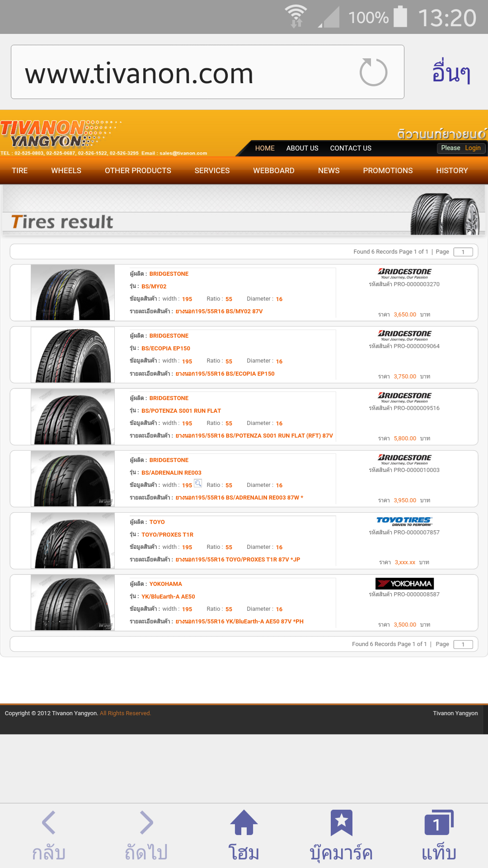Open the TIRE navigation menu
The height and width of the screenshot is (868, 488).
(20, 170)
